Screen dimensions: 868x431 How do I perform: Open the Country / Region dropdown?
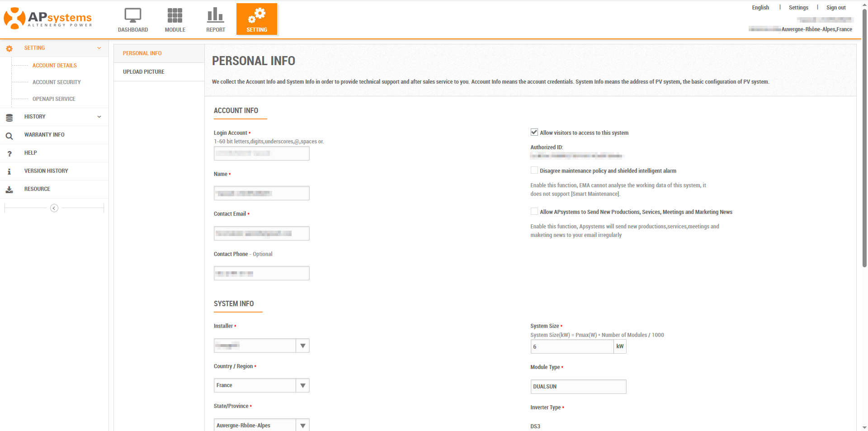coord(302,386)
